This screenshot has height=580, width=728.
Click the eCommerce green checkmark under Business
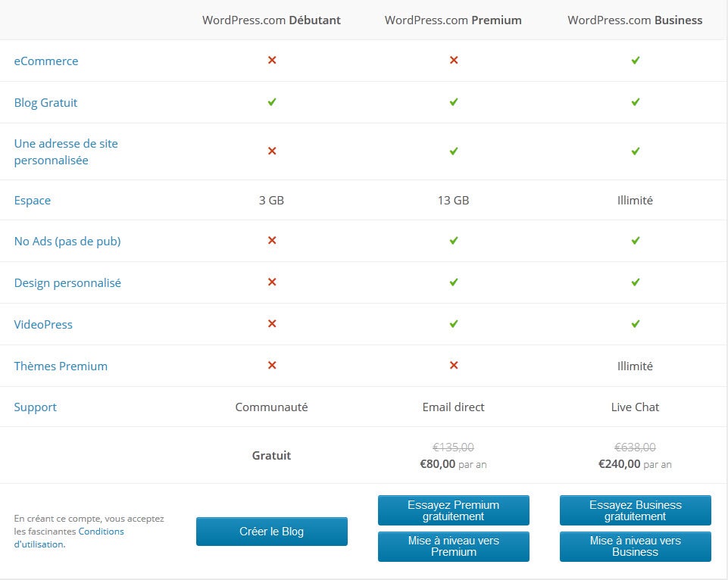(636, 61)
